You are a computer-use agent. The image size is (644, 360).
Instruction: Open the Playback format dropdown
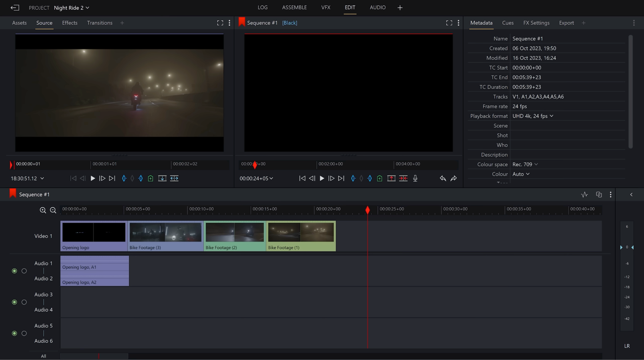pos(533,116)
